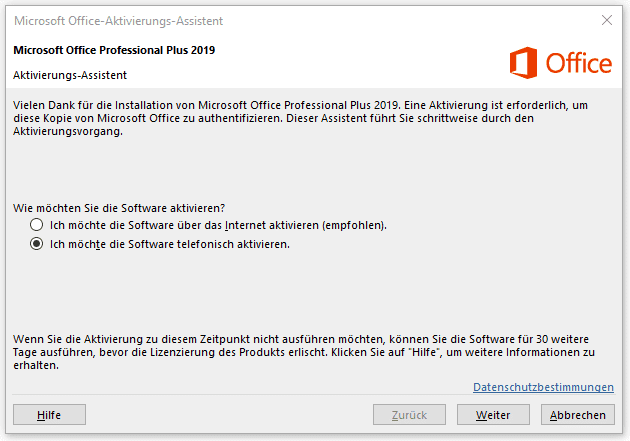Click the bold heading Microsoft Office Professional Plus 2019

(x=114, y=50)
